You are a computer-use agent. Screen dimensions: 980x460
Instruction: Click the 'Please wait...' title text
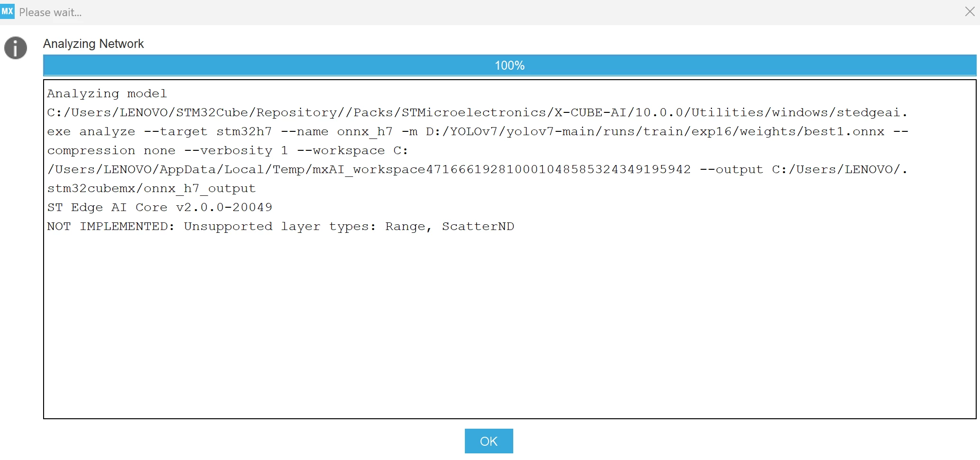pyautogui.click(x=50, y=12)
